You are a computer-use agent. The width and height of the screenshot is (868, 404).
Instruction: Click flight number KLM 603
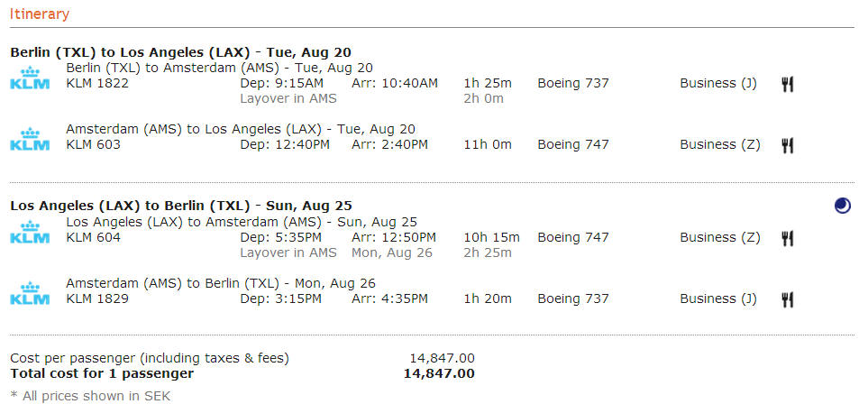tap(94, 145)
